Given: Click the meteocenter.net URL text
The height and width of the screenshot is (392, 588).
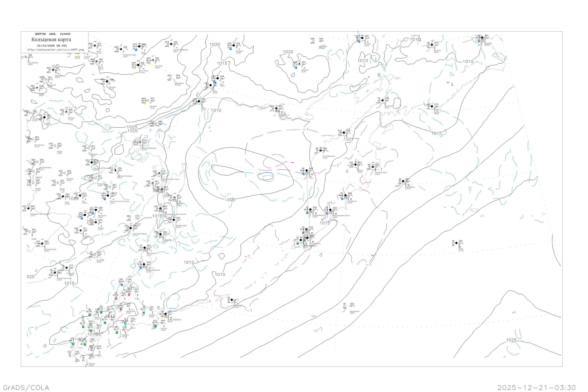Looking at the screenshot, I should (55, 50).
